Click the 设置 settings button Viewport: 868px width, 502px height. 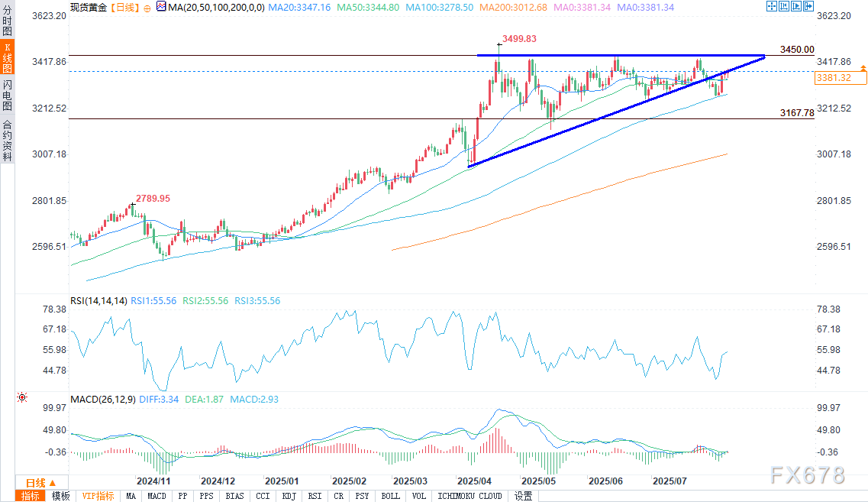pyautogui.click(x=523, y=496)
